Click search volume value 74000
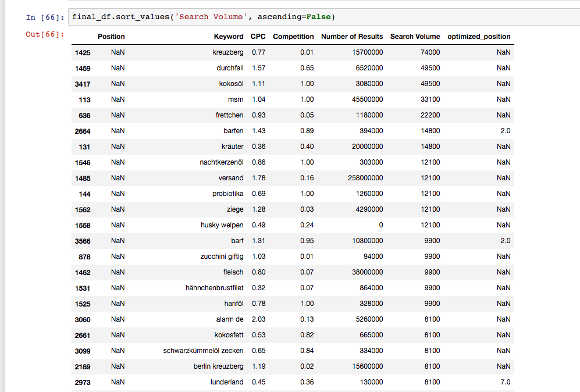 click(430, 52)
